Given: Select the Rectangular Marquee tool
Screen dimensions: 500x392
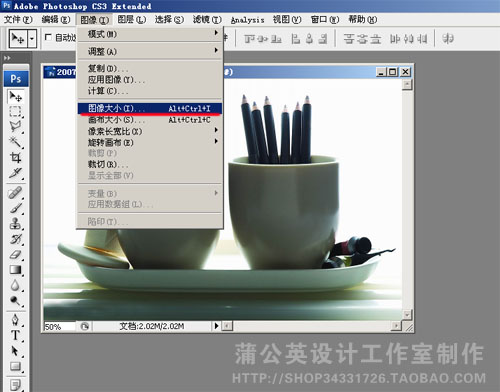Looking at the screenshot, I should pyautogui.click(x=15, y=111).
